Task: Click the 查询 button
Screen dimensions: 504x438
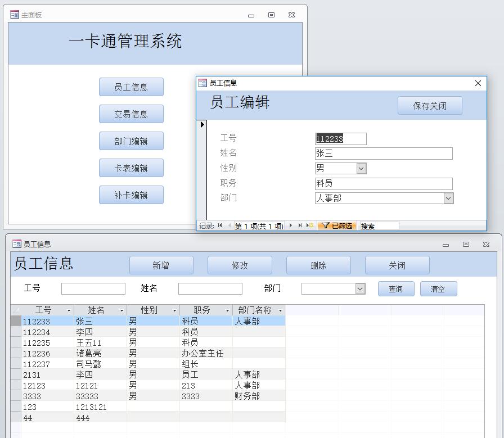Action: pyautogui.click(x=396, y=288)
